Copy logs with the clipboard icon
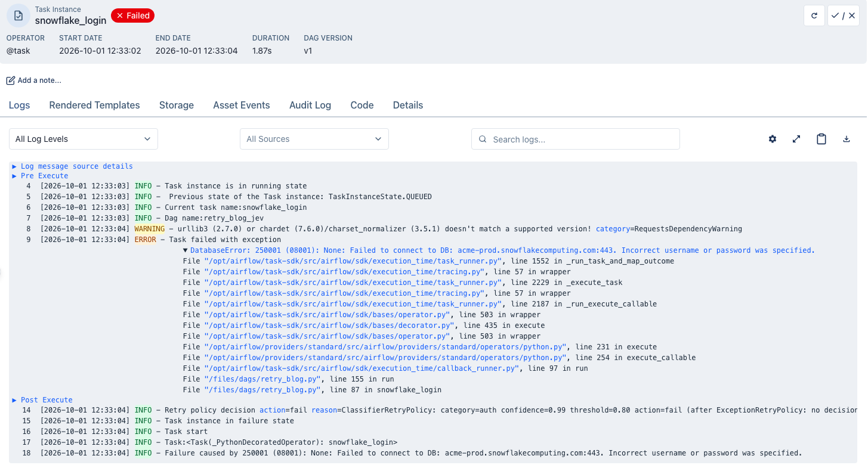The width and height of the screenshot is (868, 465). pos(821,139)
